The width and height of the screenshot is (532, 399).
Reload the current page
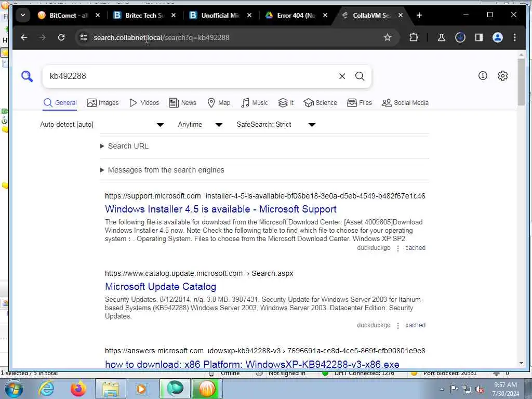click(61, 37)
